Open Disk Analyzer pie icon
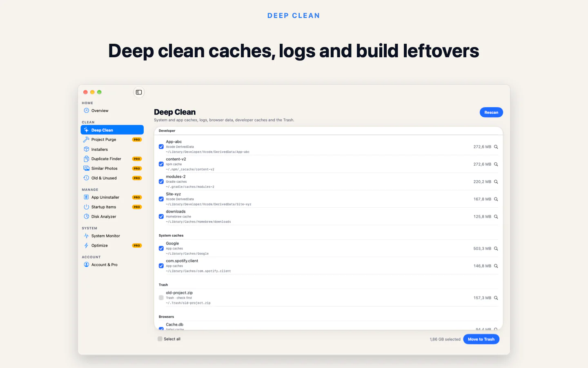The width and height of the screenshot is (588, 368). coord(87,217)
